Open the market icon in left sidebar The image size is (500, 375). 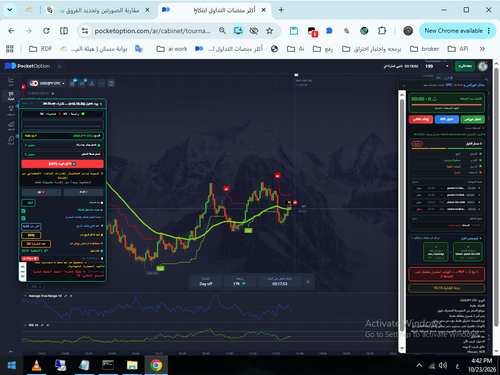pyautogui.click(x=11, y=125)
